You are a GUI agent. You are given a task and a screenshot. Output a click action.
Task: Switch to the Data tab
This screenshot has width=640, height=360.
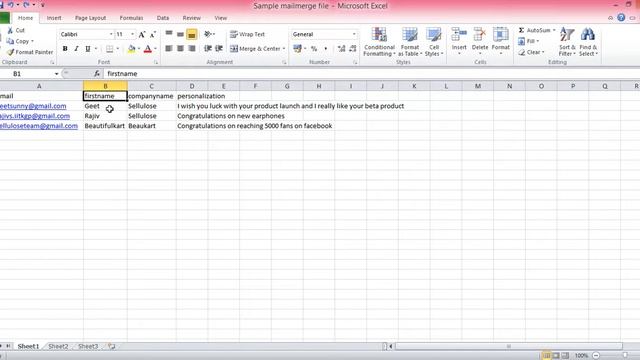pyautogui.click(x=163, y=18)
